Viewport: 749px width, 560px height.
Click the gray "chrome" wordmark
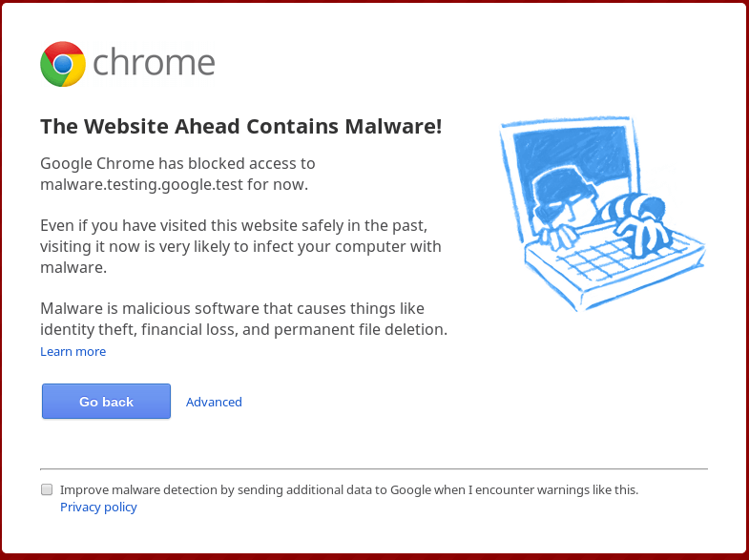pos(154,63)
